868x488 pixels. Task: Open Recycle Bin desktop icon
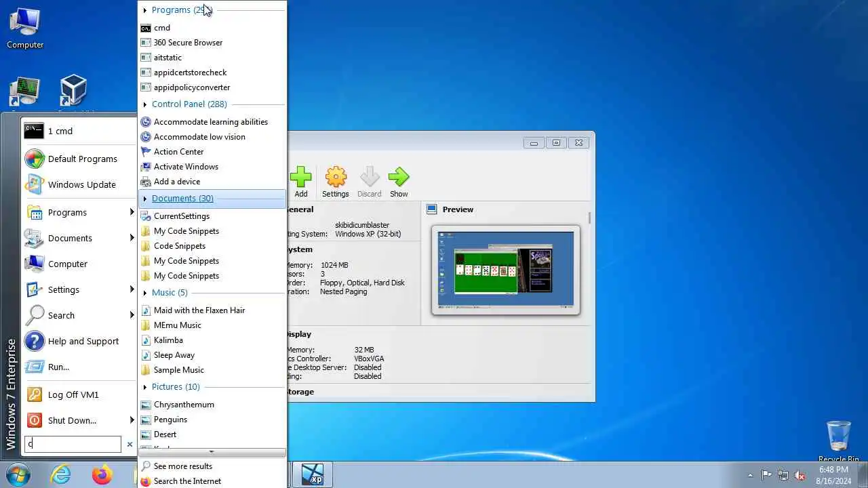(x=839, y=442)
